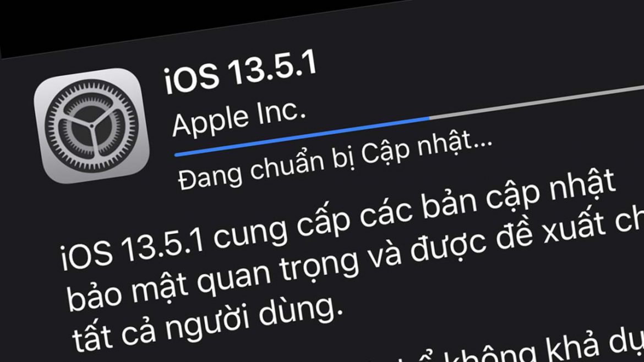Tap the Settings gear app icon
644x362 pixels.
click(x=91, y=125)
